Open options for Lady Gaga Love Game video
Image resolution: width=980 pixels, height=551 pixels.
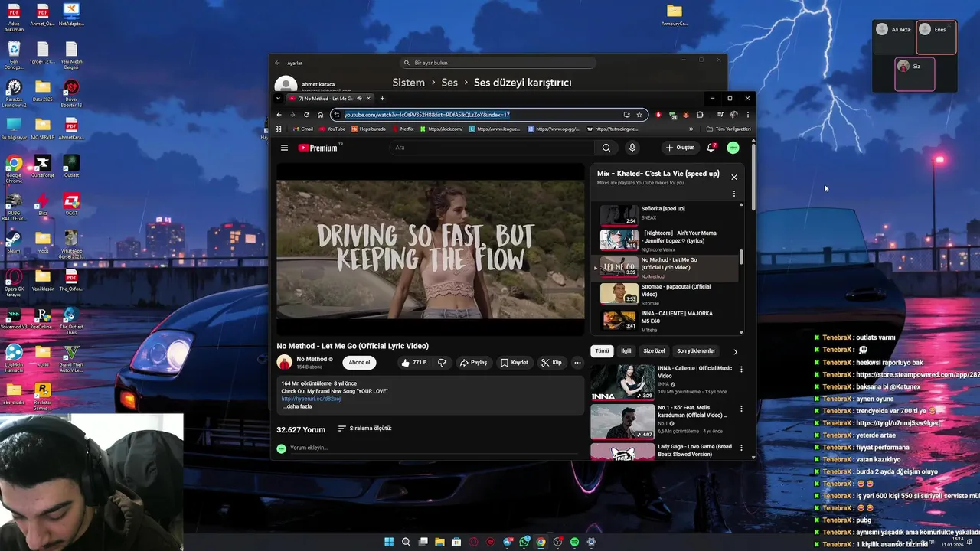coord(740,448)
